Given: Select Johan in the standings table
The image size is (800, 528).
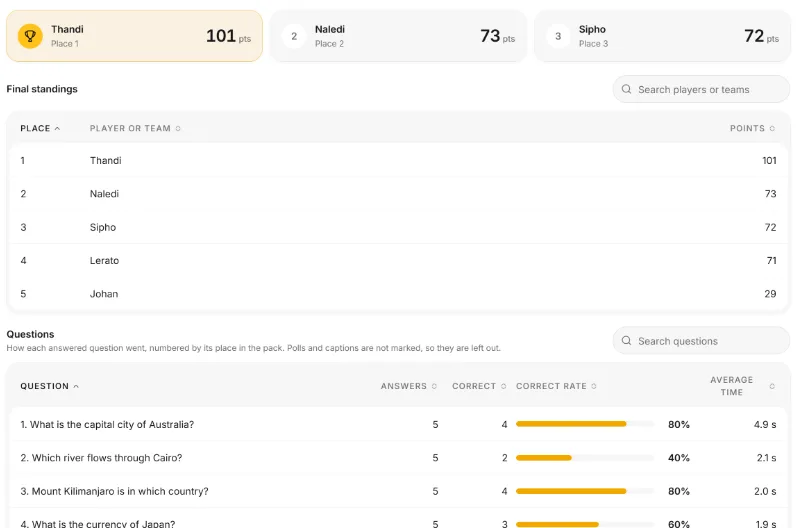Looking at the screenshot, I should pyautogui.click(x=398, y=294).
